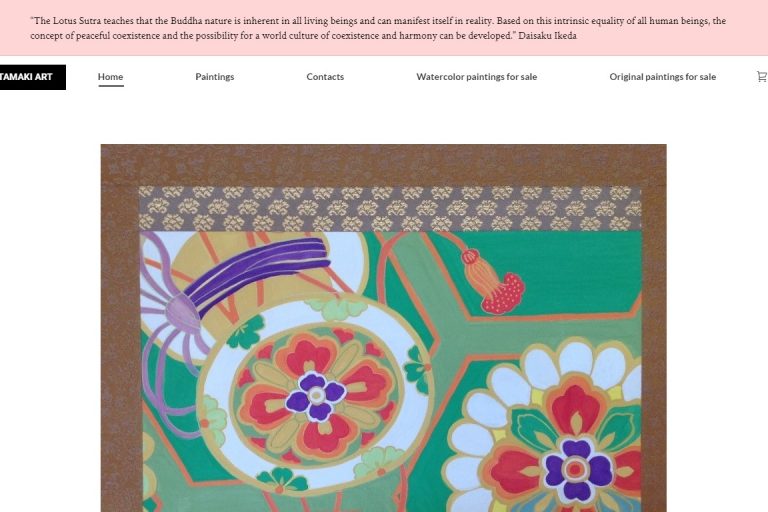The height and width of the screenshot is (512, 768).
Task: Go to the Home page tab
Action: pos(110,76)
